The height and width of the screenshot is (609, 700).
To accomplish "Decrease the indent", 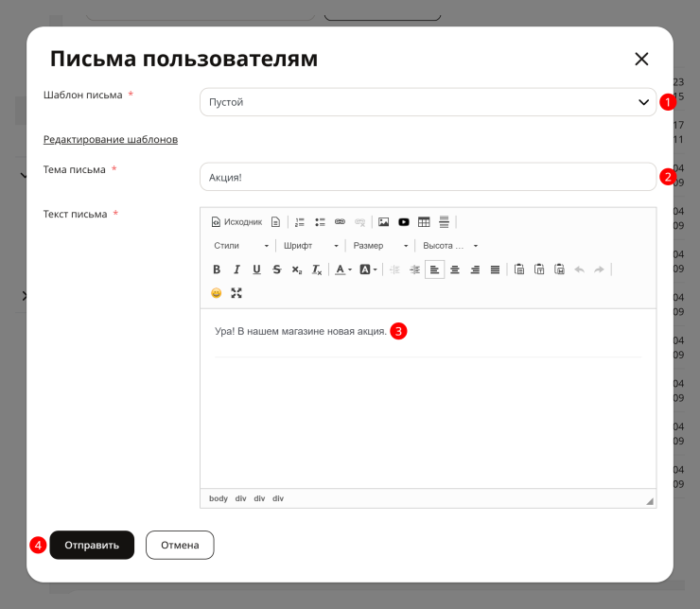I will tap(394, 270).
